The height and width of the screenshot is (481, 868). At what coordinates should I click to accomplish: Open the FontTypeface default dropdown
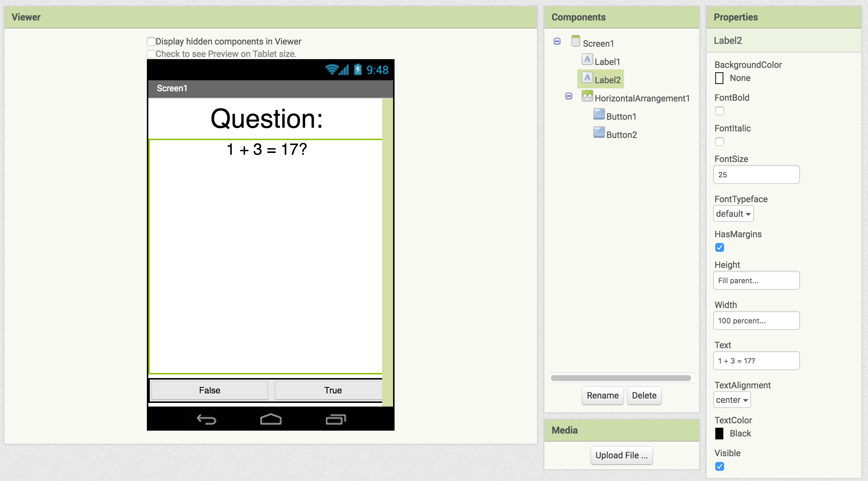733,214
